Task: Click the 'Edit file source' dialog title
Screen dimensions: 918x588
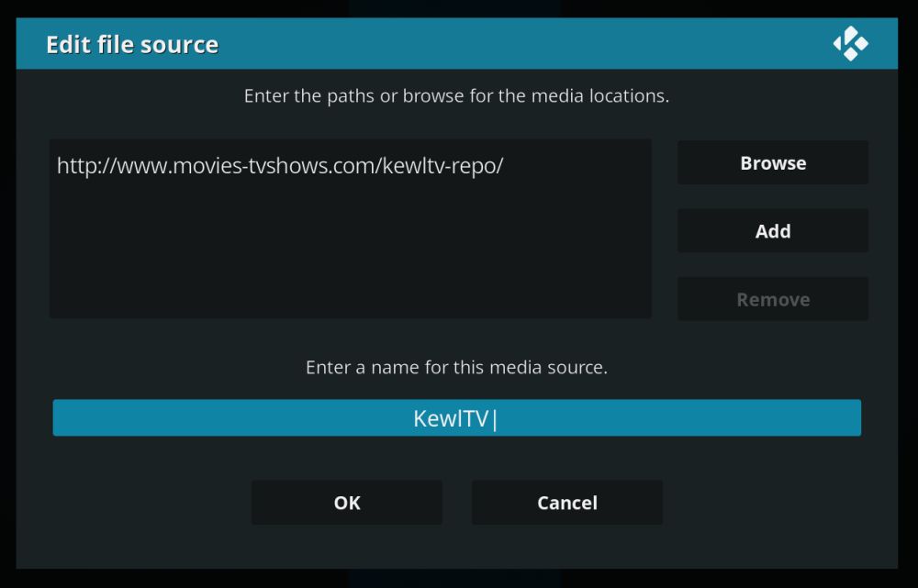Action: tap(132, 44)
